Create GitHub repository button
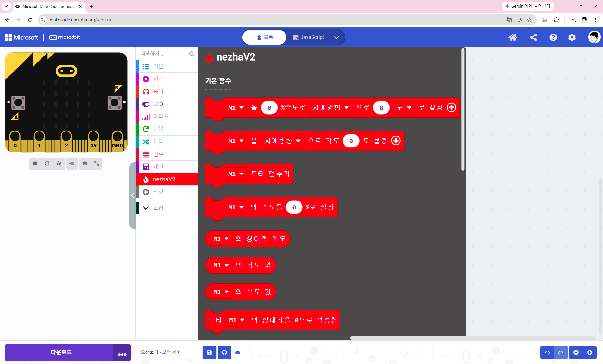The width and height of the screenshot is (603, 364). pos(225,352)
